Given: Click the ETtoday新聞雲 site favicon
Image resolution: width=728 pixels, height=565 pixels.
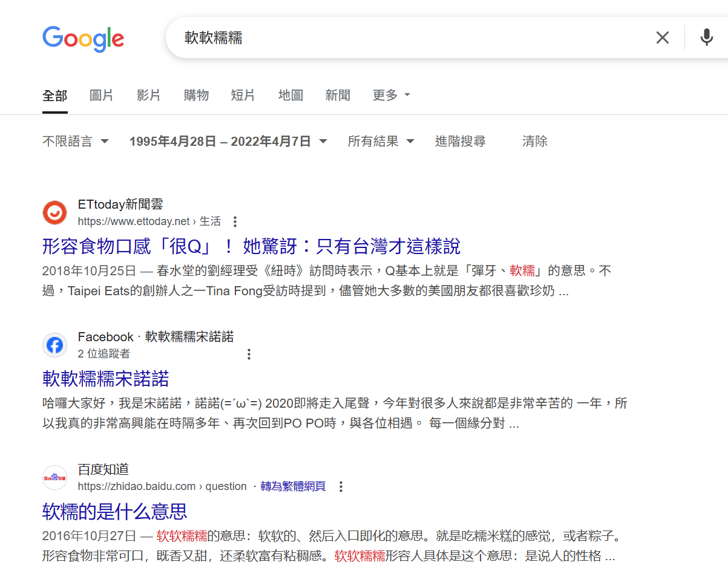Looking at the screenshot, I should tap(54, 212).
